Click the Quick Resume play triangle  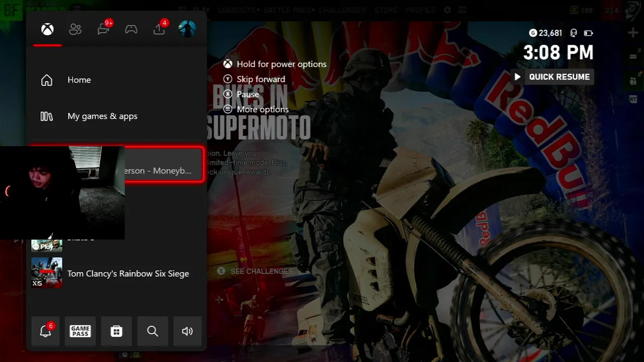[x=517, y=77]
